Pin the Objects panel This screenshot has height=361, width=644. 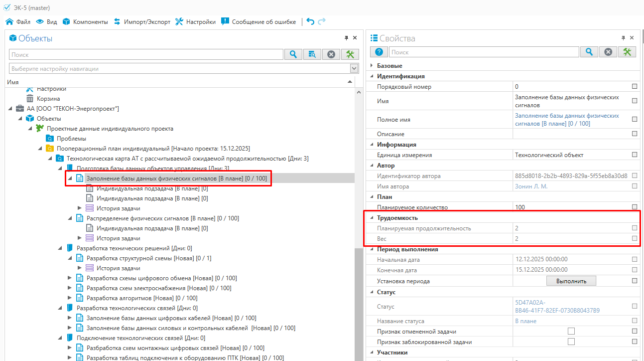click(x=346, y=38)
